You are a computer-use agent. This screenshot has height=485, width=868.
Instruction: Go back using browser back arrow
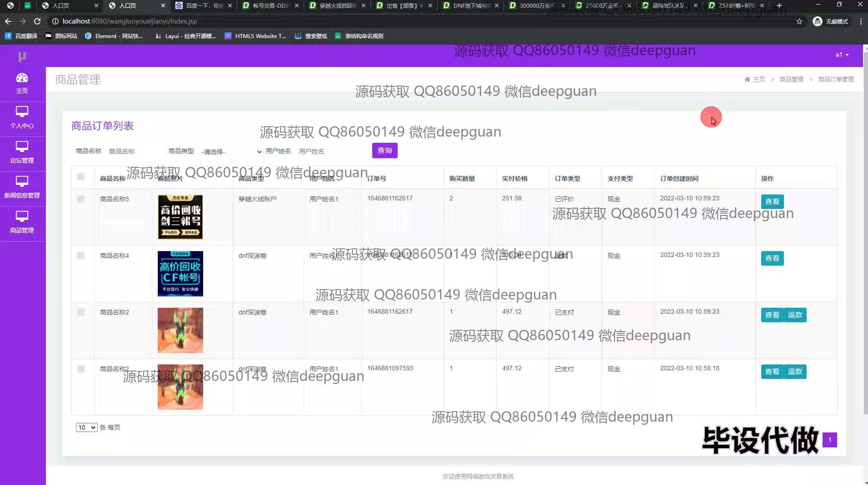[x=8, y=21]
